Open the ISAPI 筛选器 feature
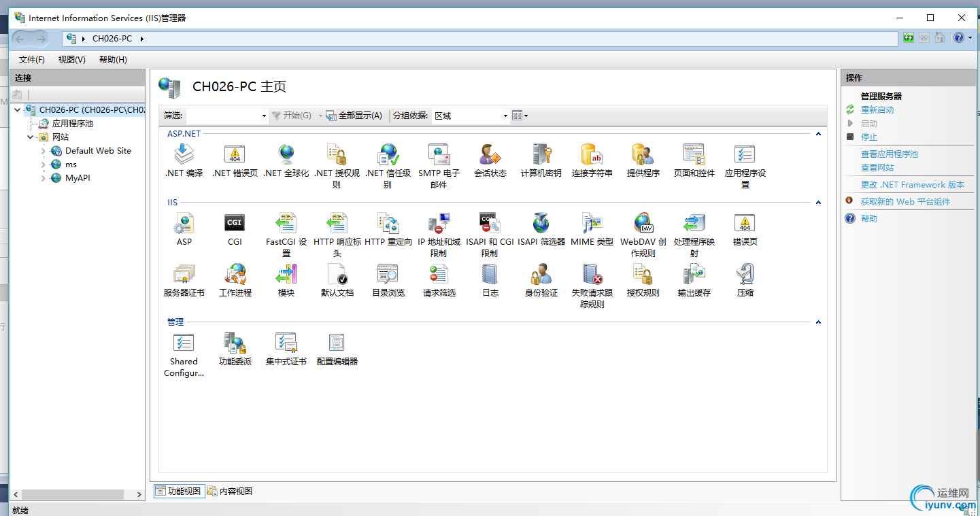 (x=541, y=229)
